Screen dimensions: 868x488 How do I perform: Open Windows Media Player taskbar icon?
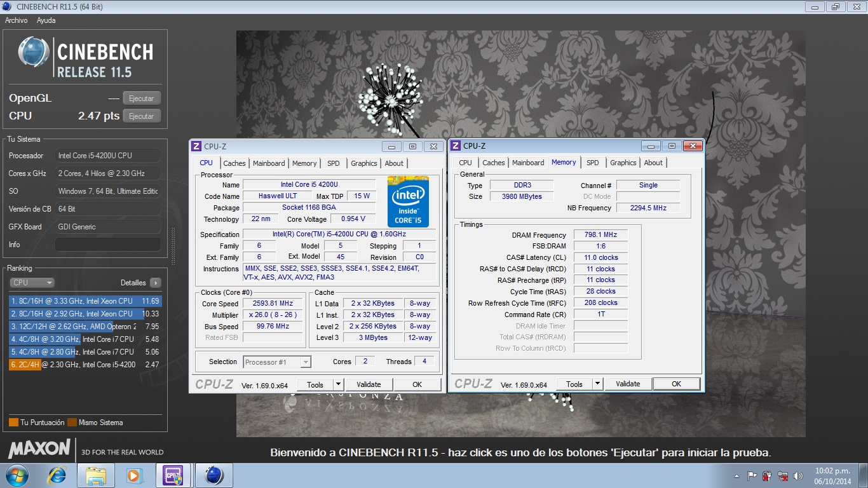pyautogui.click(x=134, y=475)
